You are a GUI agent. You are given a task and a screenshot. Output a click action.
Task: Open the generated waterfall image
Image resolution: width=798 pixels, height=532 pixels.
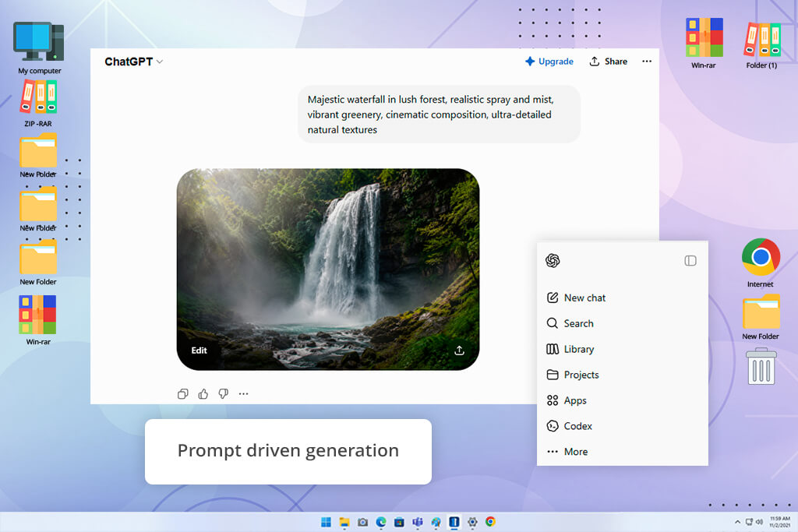[328, 269]
